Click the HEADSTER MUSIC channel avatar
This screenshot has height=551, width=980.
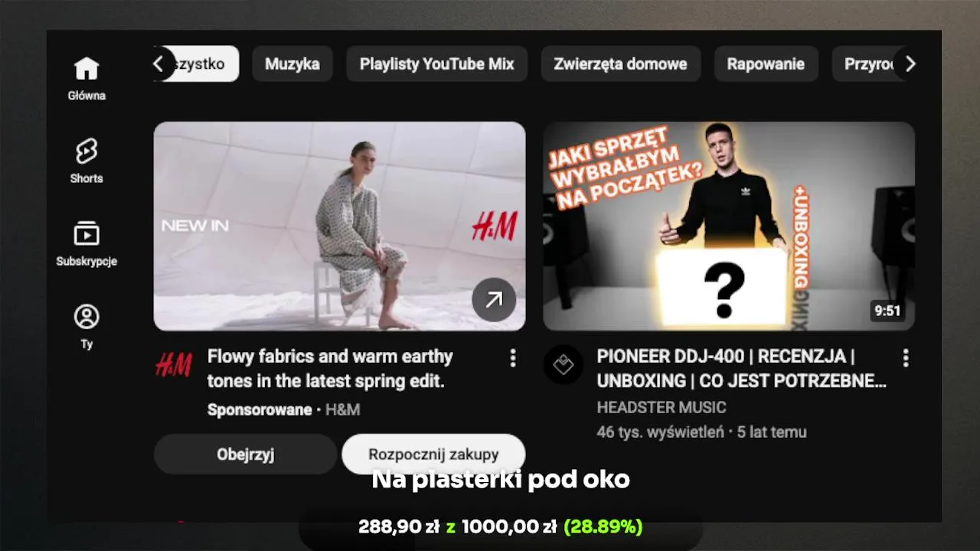(x=563, y=364)
